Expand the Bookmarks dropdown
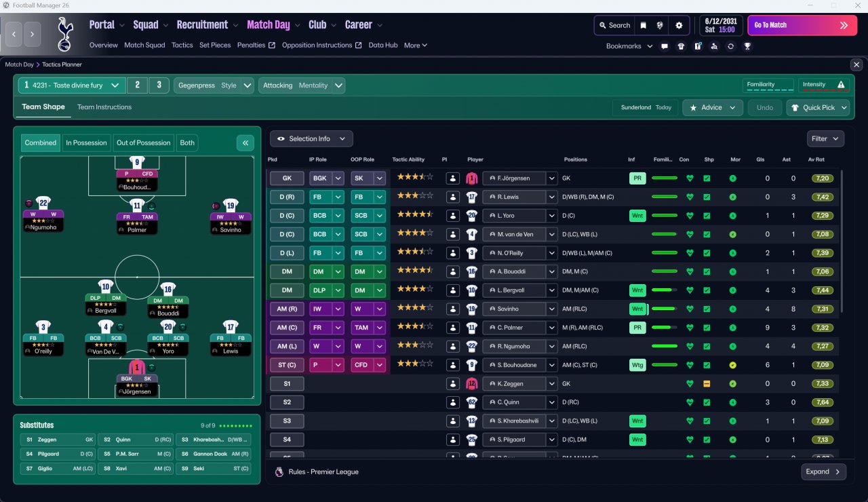868x502 pixels. tap(629, 46)
